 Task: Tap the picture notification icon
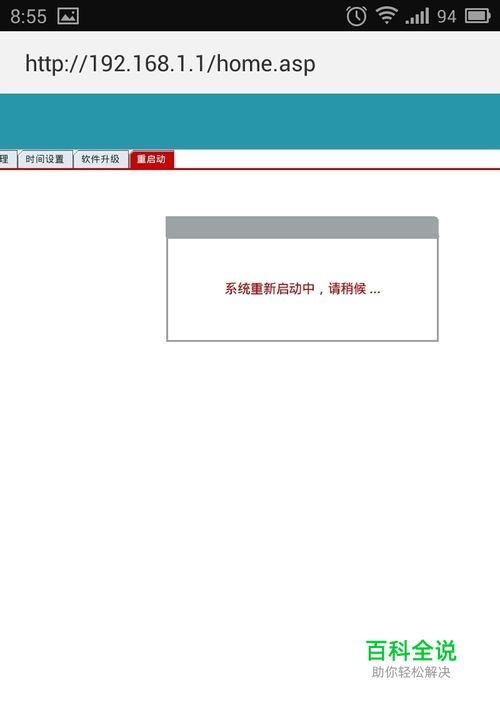tap(68, 16)
